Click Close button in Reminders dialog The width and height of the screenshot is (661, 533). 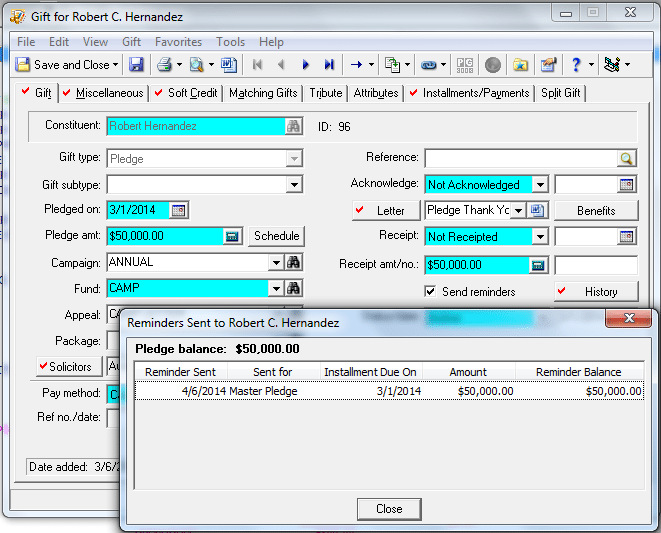pos(389,509)
